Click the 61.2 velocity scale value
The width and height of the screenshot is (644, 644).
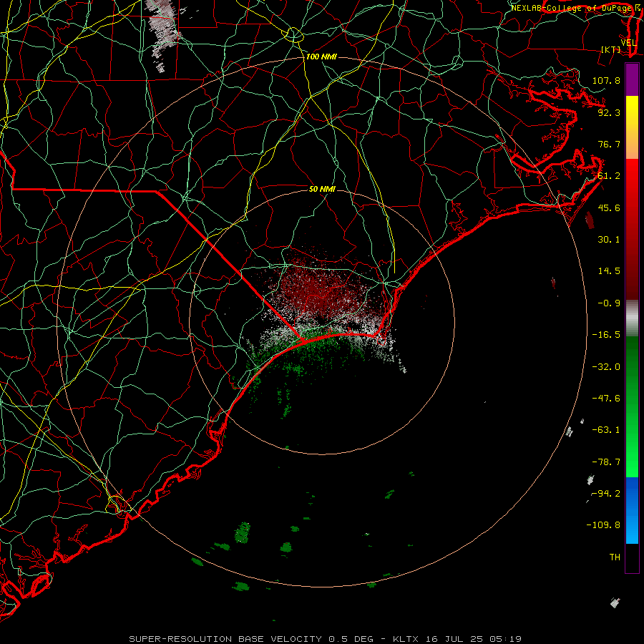[x=609, y=176]
